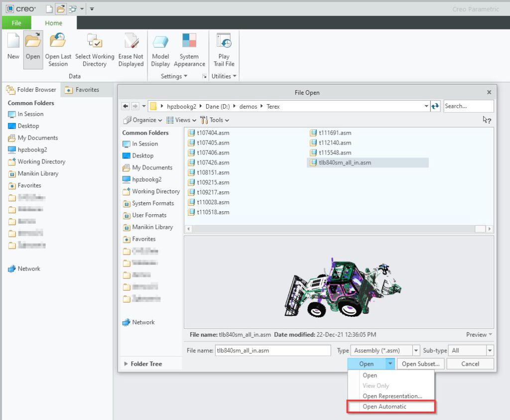Click the New file ribbon icon
510x420 pixels.
[13, 42]
